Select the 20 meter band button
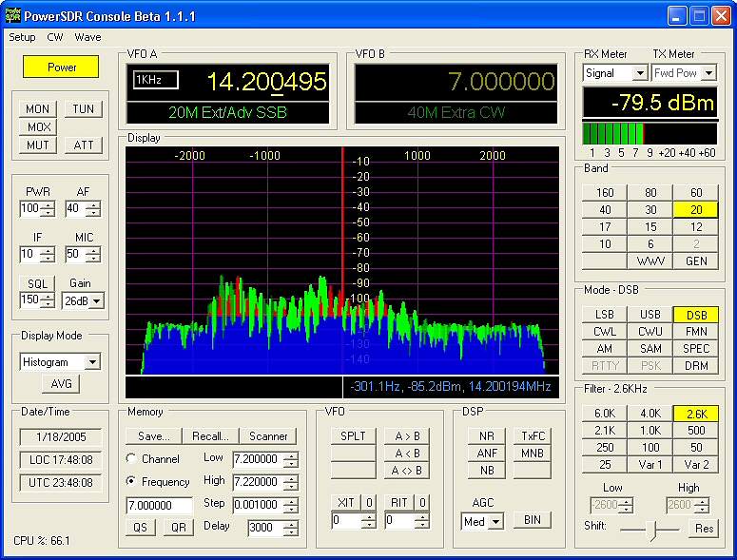The image size is (737, 560). (696, 210)
